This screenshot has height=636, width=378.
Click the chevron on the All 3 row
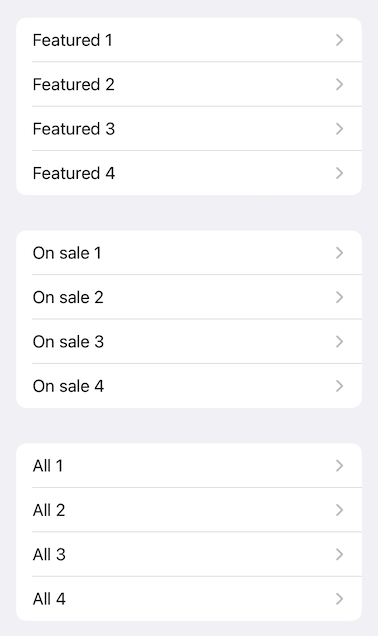click(x=339, y=555)
